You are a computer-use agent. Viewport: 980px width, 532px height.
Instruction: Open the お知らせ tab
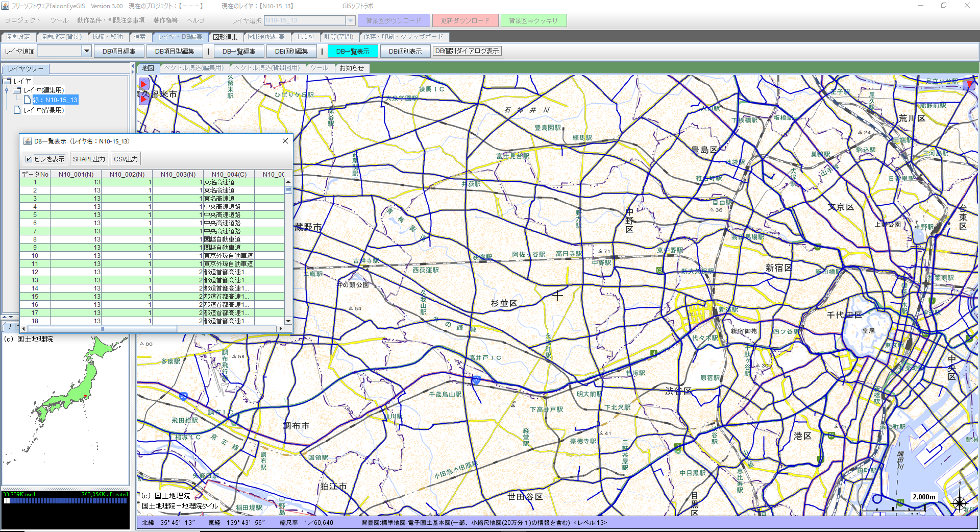click(x=352, y=68)
